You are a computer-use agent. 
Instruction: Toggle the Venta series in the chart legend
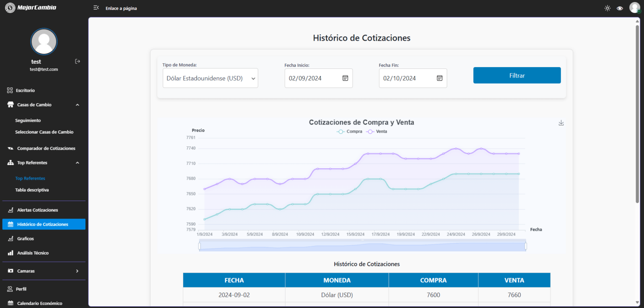point(377,131)
